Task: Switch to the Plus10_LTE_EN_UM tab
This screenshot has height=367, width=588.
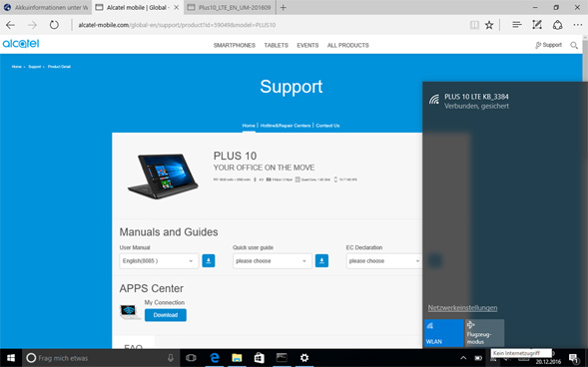Action: [231, 8]
